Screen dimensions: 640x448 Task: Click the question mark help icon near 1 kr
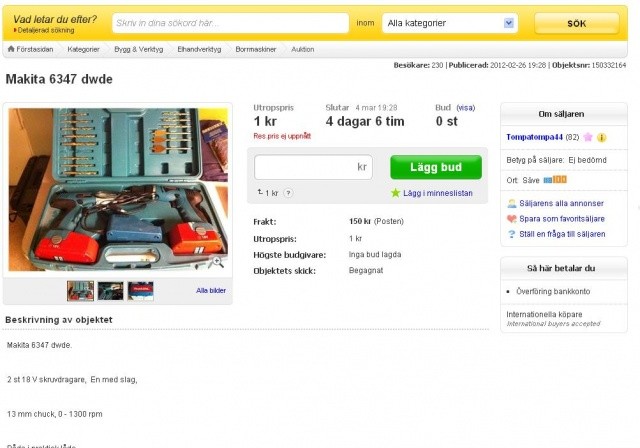[288, 193]
